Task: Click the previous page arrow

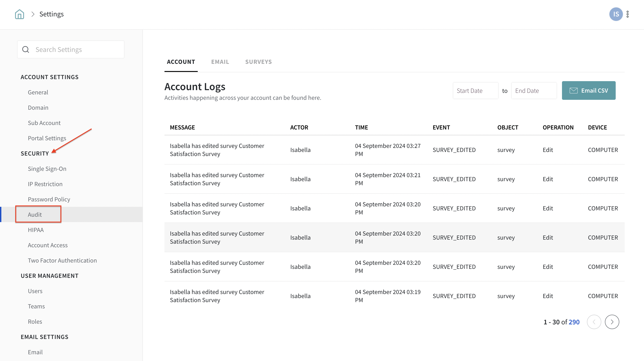Action: click(594, 322)
